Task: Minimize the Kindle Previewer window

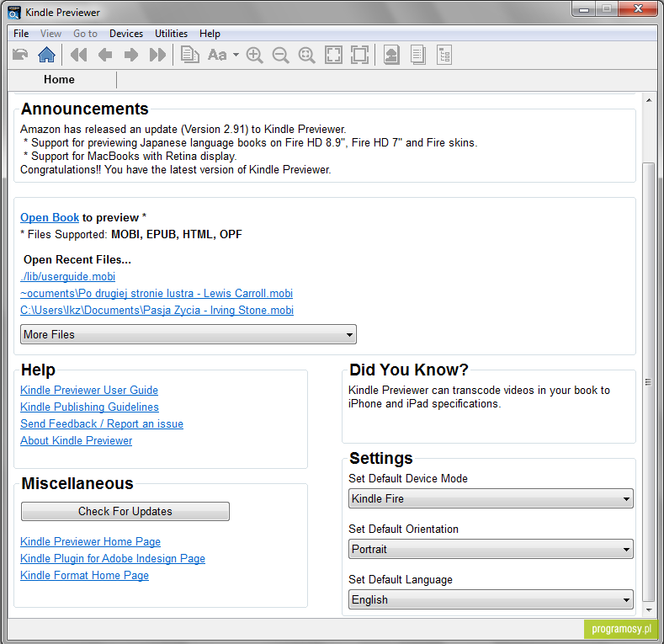Action: [x=584, y=9]
